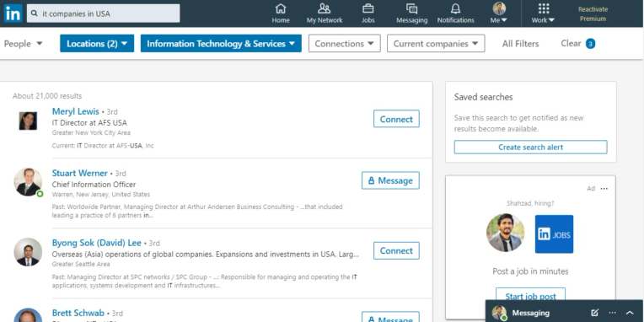Open Brett Schwab profile name link
644x322 pixels.
[78, 313]
